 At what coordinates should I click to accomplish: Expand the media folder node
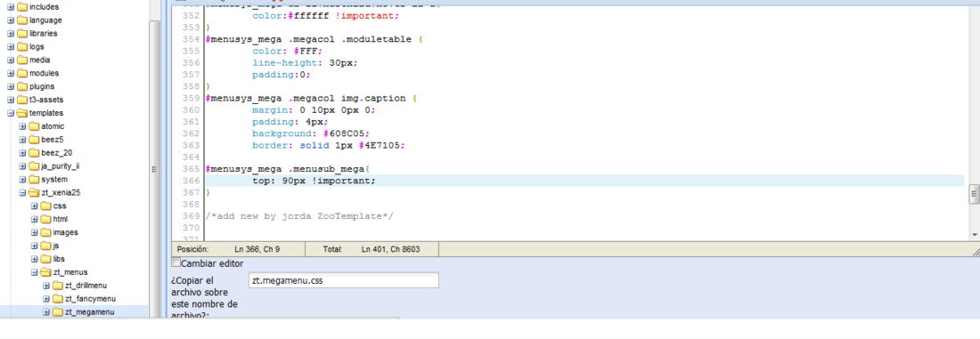pyautogui.click(x=11, y=60)
